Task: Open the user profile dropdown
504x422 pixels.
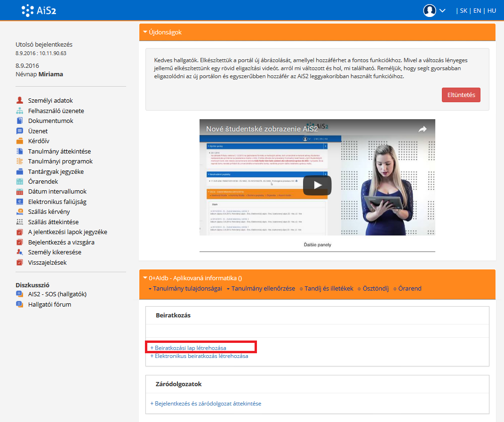Action: coord(434,10)
